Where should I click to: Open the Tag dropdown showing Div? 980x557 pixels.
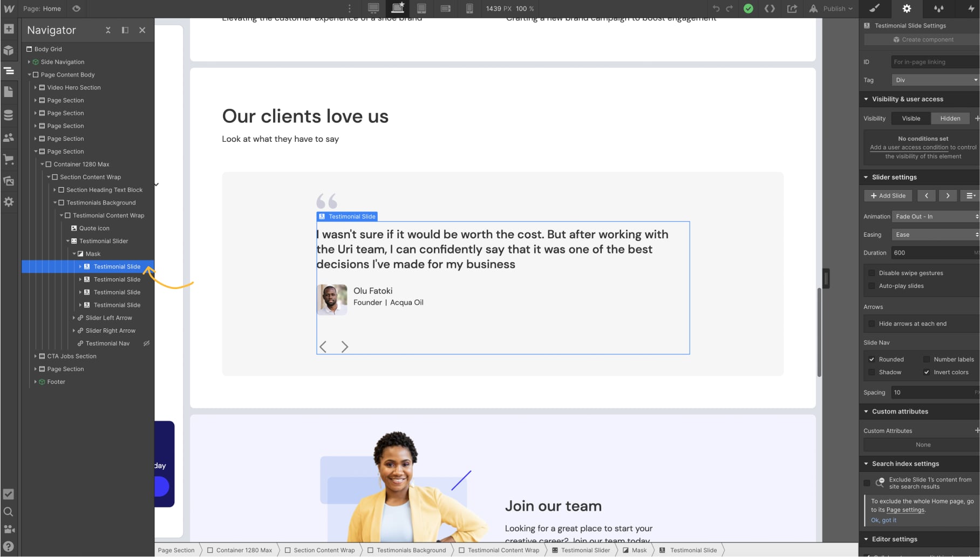(x=935, y=80)
